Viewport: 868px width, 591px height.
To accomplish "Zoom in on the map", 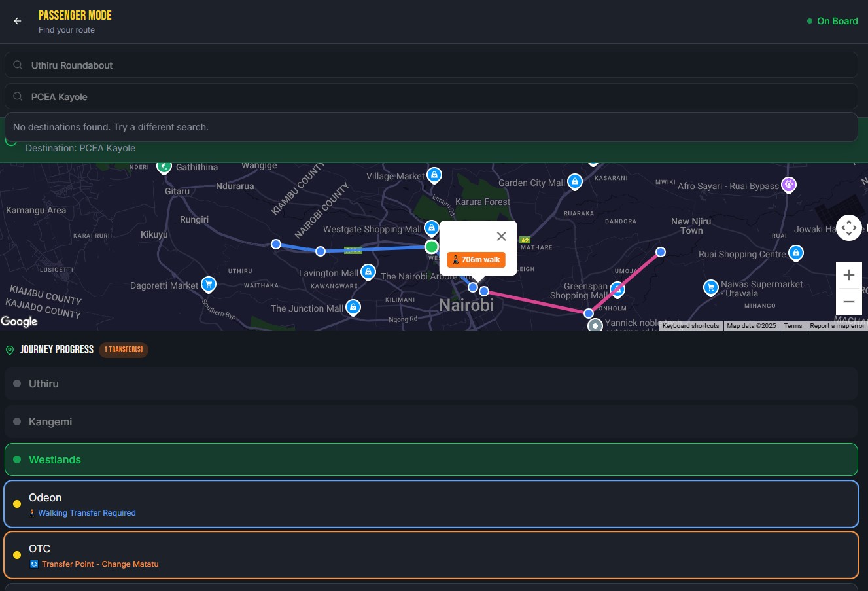I will point(848,275).
